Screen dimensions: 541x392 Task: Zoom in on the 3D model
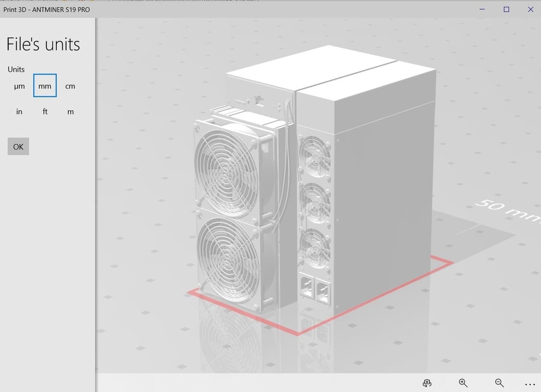point(463,383)
